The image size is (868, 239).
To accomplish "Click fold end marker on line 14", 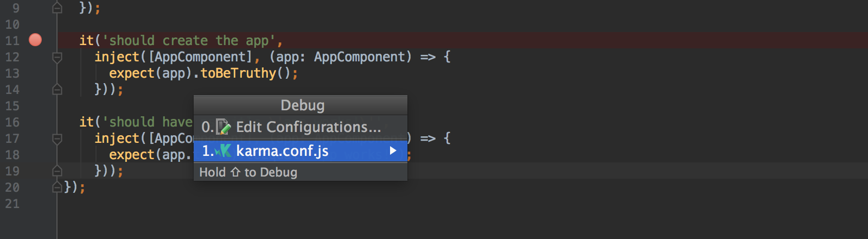I will pos(57,89).
